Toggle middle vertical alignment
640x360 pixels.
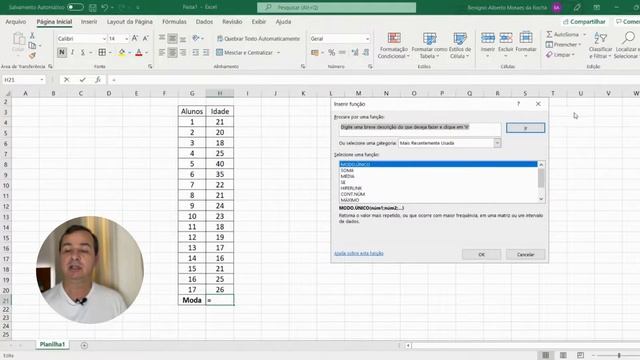point(172,38)
